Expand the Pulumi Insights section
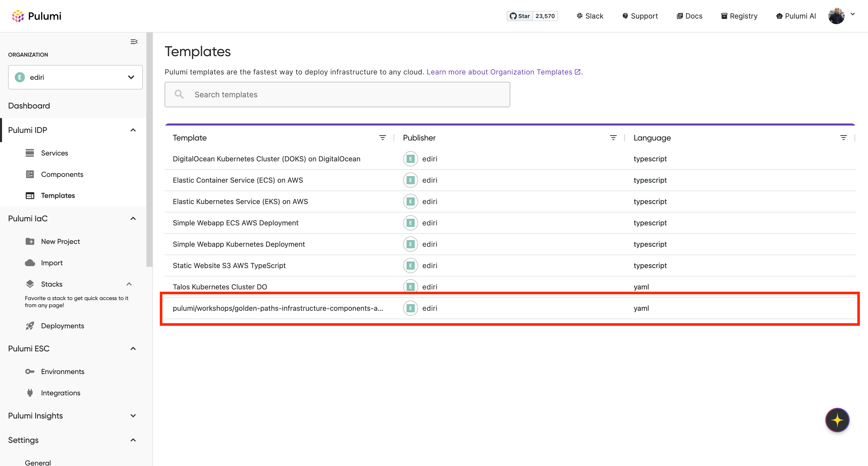This screenshot has width=868, height=466. coord(133,416)
